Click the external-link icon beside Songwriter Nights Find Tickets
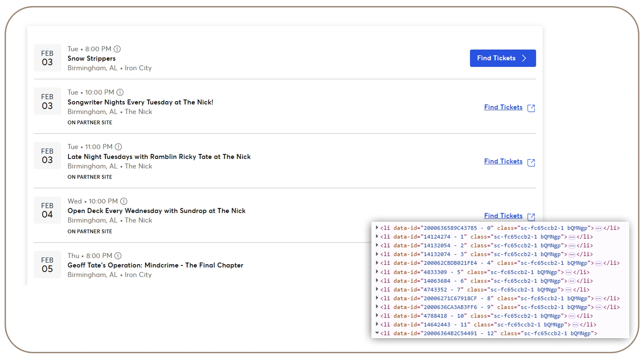644x359 pixels. click(531, 108)
